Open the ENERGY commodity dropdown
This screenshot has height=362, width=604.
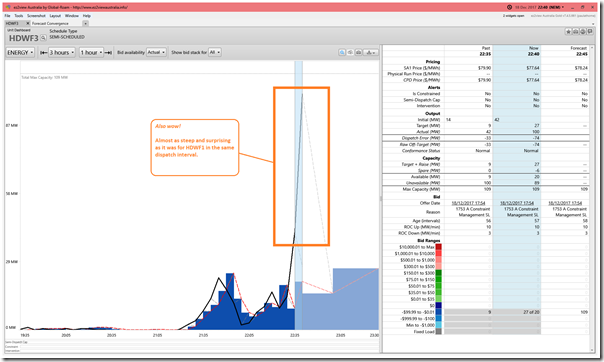coord(20,52)
